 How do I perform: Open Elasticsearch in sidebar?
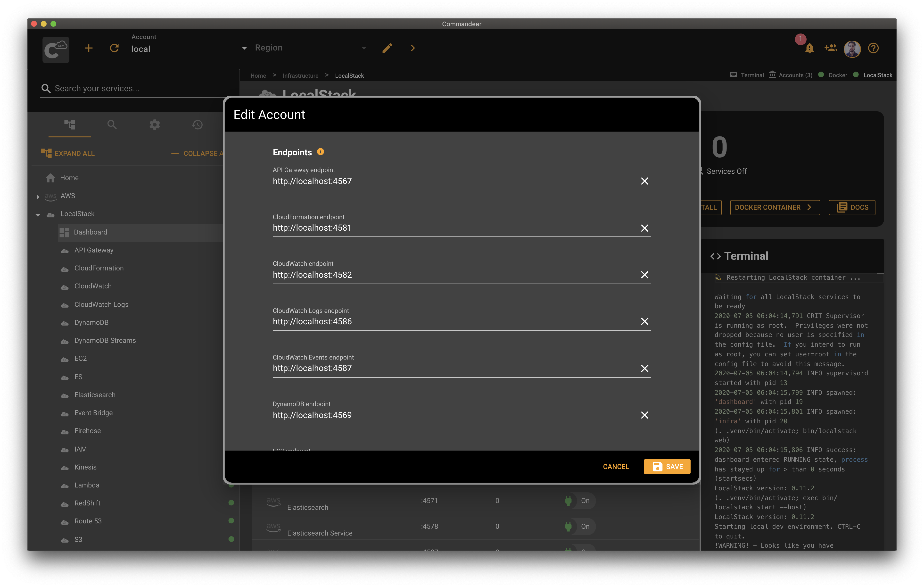click(95, 395)
